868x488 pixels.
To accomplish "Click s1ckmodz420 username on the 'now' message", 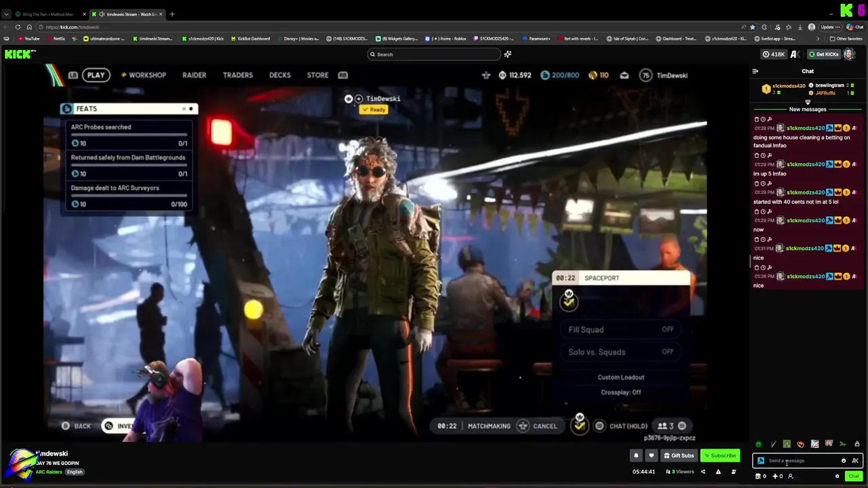I will 806,220.
